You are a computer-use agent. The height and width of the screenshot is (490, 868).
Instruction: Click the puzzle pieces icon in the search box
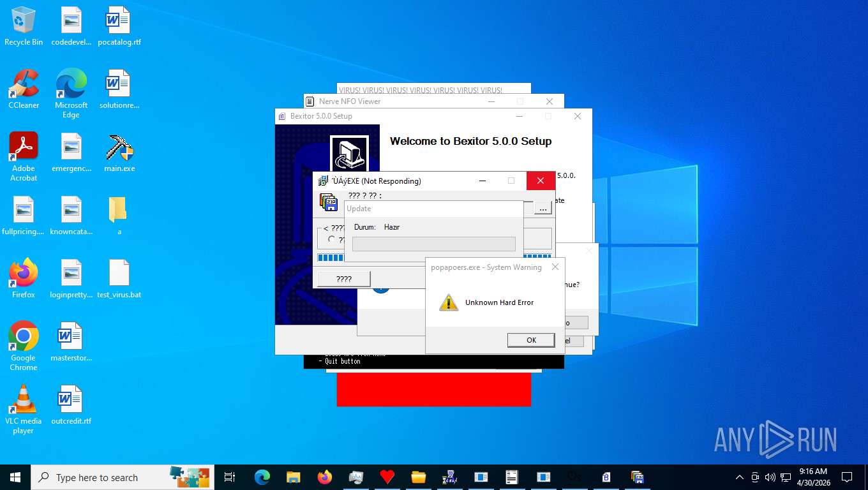point(190,477)
